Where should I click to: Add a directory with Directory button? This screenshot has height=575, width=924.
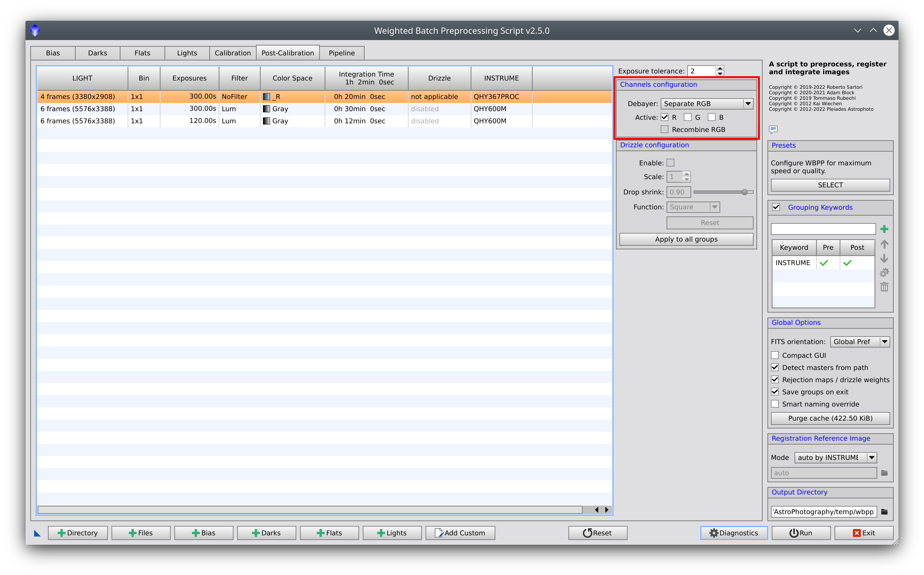78,533
